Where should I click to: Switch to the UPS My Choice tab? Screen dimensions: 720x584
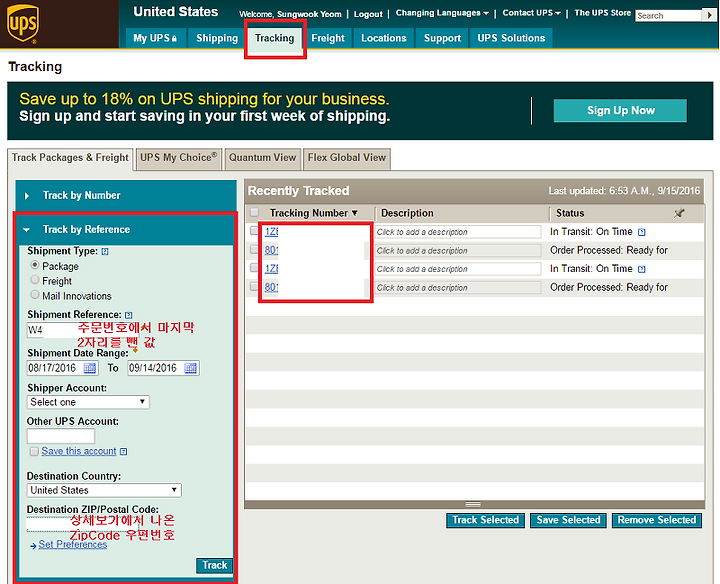[179, 158]
